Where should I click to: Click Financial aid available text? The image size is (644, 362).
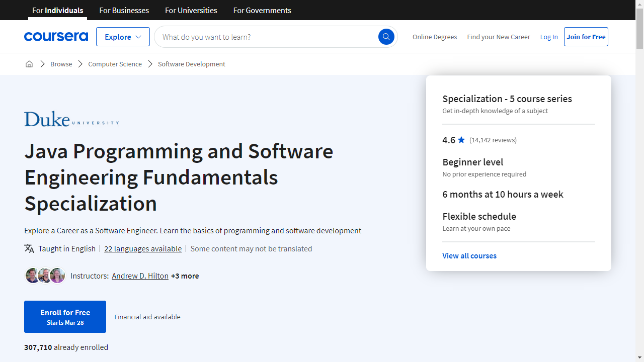[147, 317]
